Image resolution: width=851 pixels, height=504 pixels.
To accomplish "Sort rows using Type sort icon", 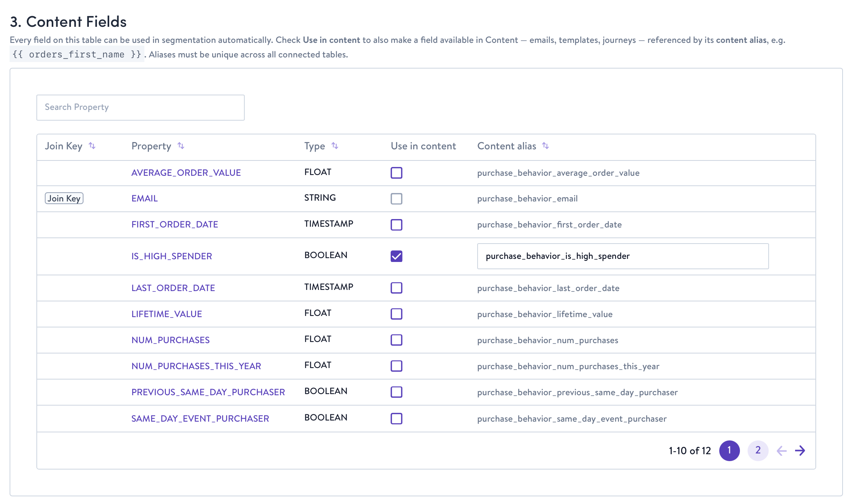I will [335, 146].
